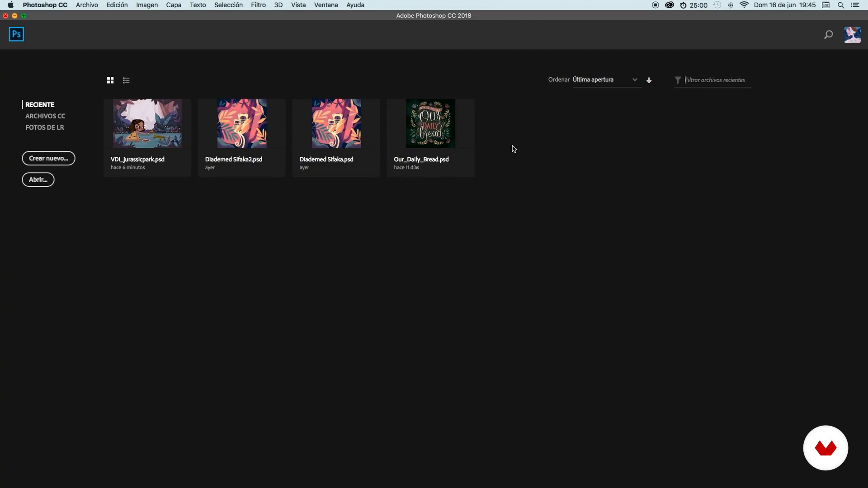Open the Vista menu
The width and height of the screenshot is (868, 488).
[x=298, y=5]
